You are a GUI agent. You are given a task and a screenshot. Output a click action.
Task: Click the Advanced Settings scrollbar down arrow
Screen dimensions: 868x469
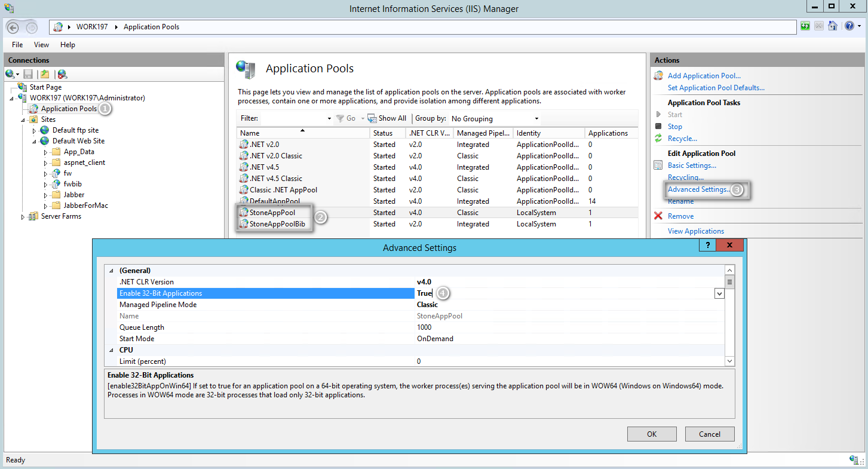pos(729,361)
